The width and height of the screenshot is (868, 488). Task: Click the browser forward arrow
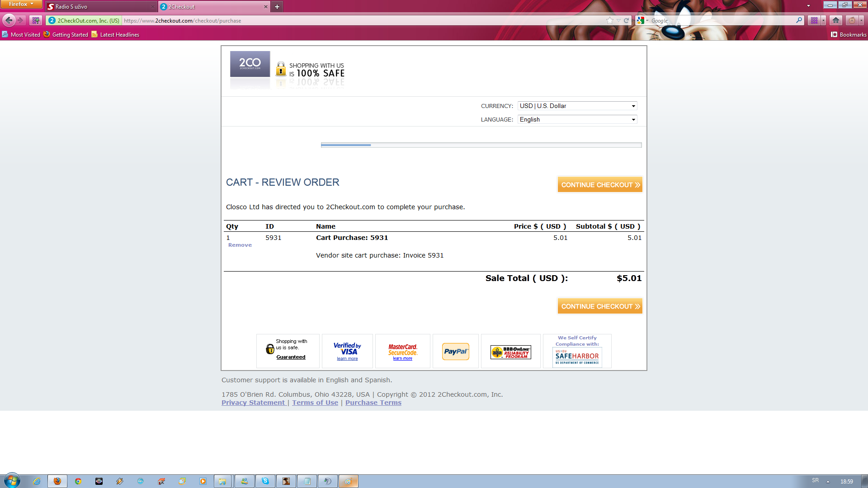[x=21, y=20]
